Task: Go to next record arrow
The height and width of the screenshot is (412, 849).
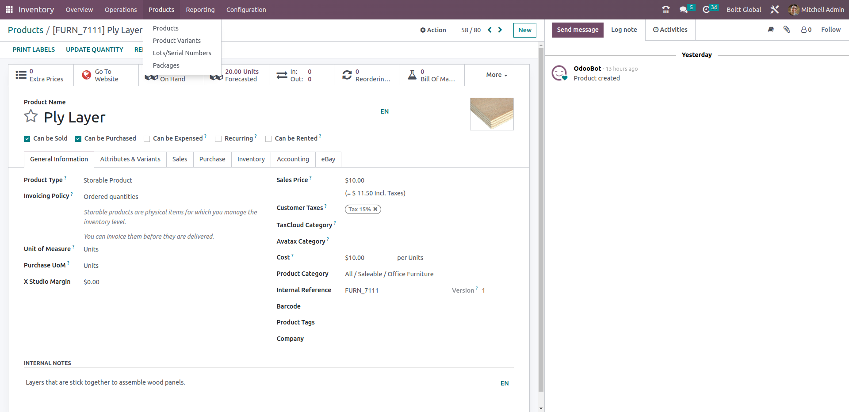Action: pyautogui.click(x=500, y=30)
